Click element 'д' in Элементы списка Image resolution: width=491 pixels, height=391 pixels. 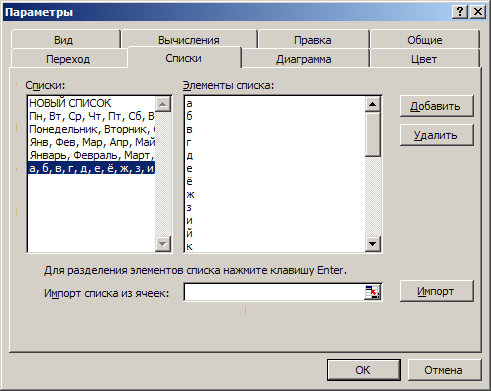(189, 155)
